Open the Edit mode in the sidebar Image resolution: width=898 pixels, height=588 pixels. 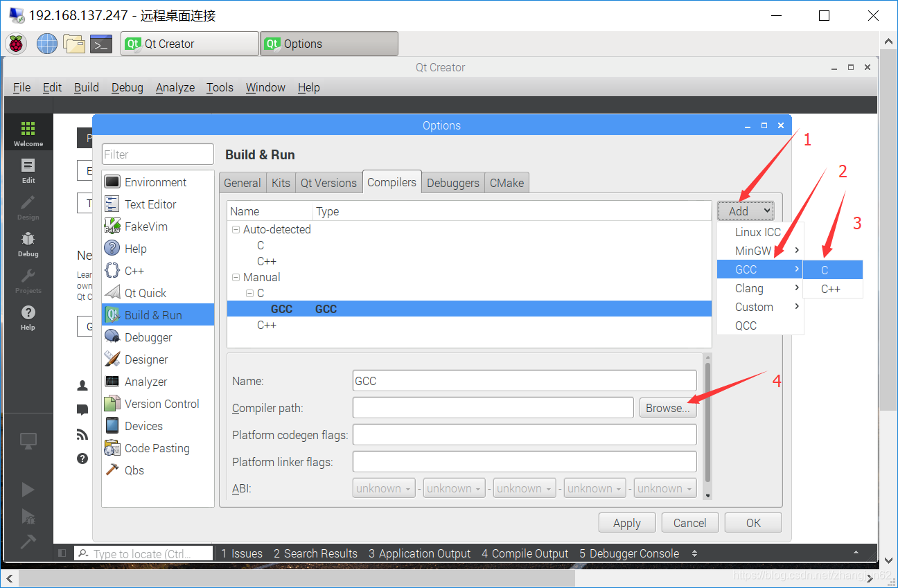point(28,170)
